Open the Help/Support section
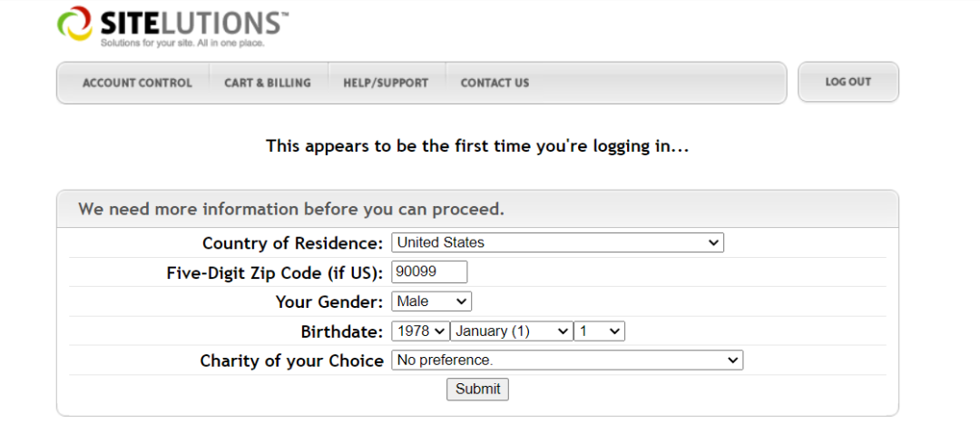 (386, 83)
